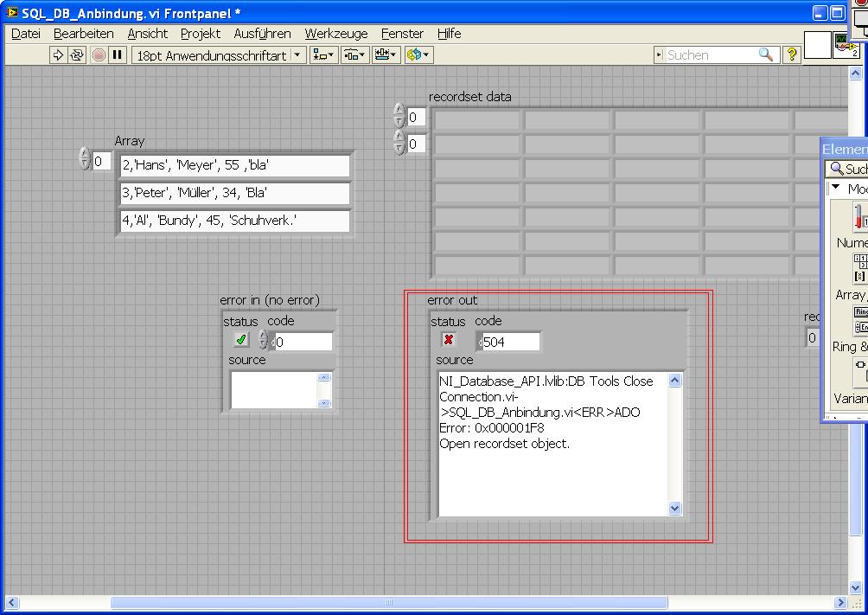Click the recordset data row index stepper

[x=399, y=115]
